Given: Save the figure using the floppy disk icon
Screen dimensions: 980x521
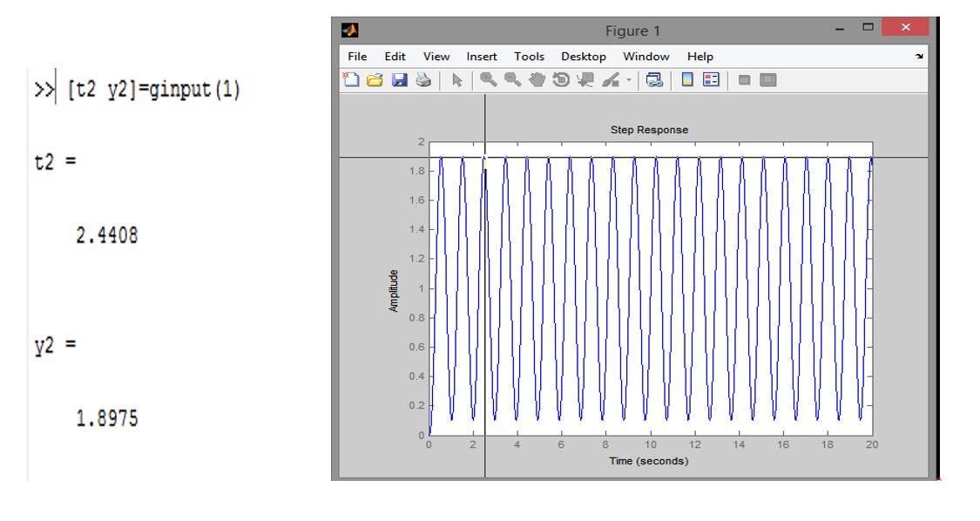Looking at the screenshot, I should [399, 79].
